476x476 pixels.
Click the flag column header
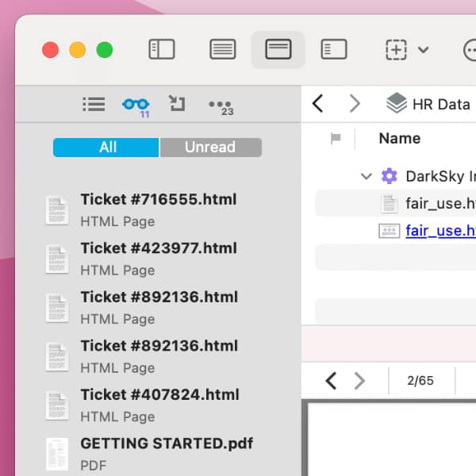pos(336,139)
